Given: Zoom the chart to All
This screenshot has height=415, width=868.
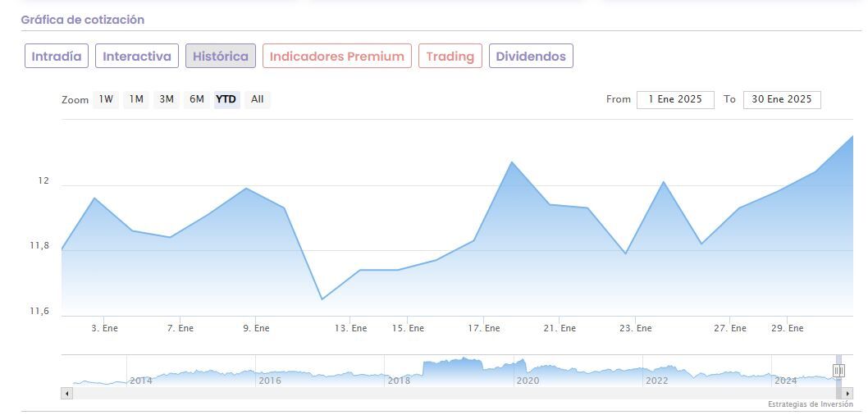Looking at the screenshot, I should click(x=258, y=99).
